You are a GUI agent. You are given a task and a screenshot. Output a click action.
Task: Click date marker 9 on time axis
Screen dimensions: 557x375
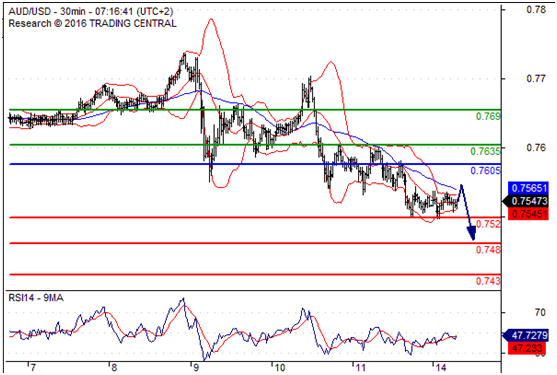[195, 368]
